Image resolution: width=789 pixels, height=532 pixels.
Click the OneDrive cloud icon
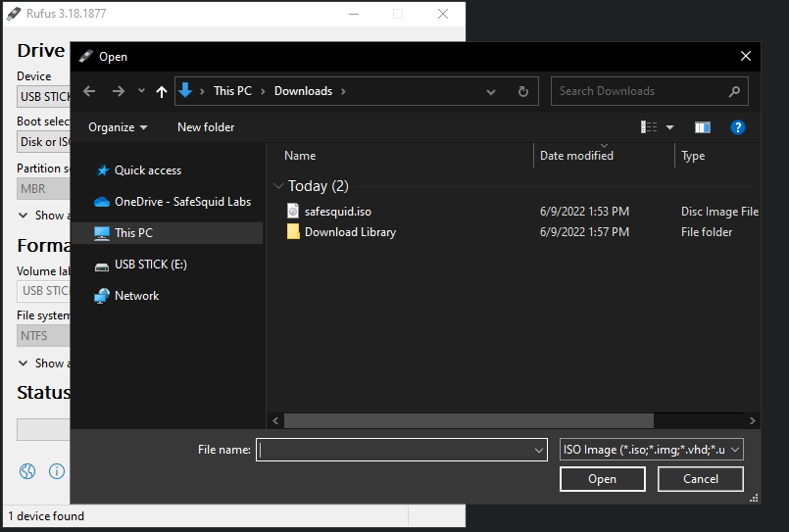point(102,202)
